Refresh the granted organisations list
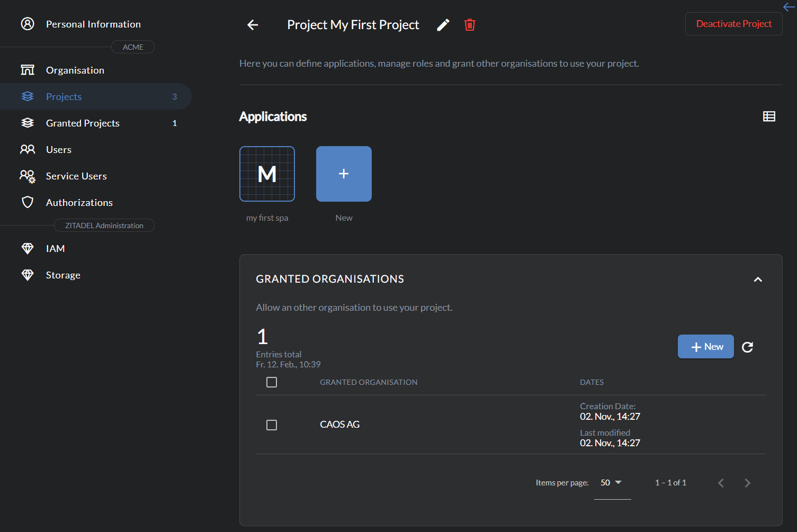Viewport: 797px width, 532px height. 747,347
